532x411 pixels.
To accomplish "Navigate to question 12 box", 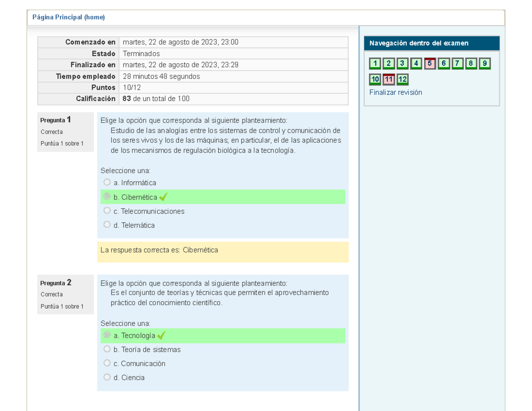I will coord(402,80).
